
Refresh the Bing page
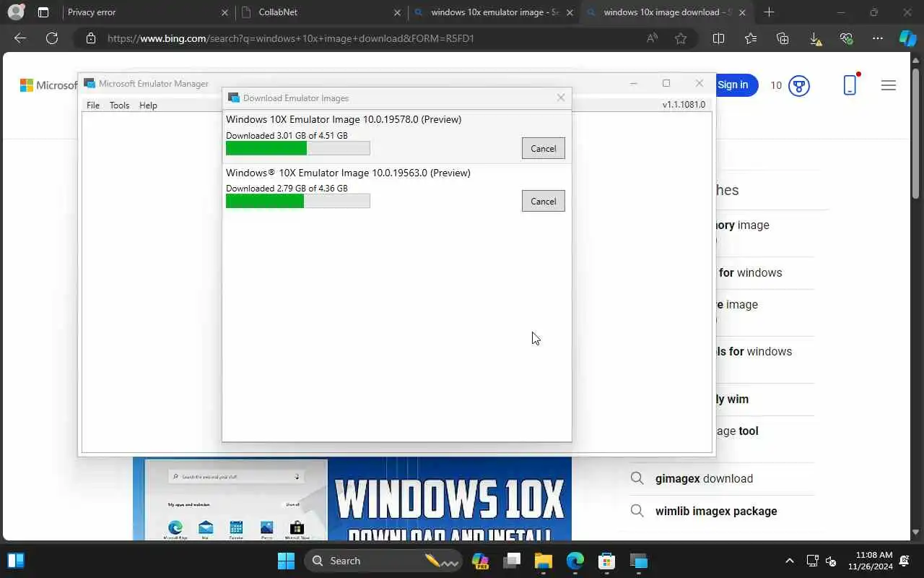point(52,38)
